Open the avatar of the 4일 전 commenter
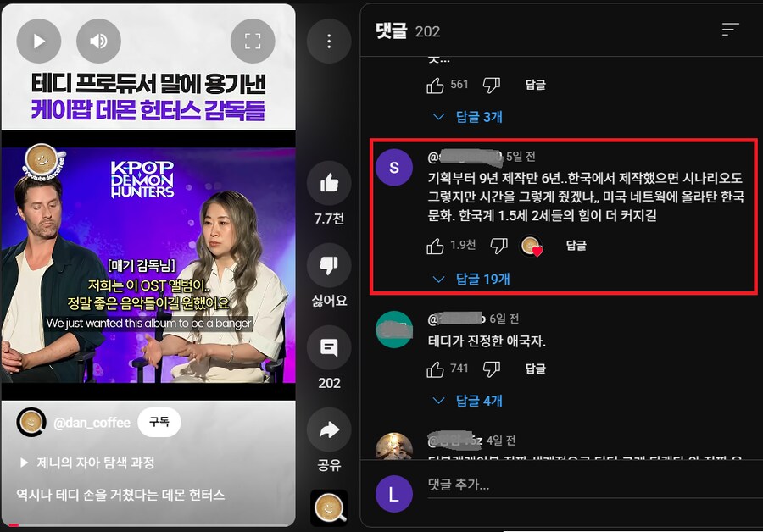Image resolution: width=763 pixels, height=532 pixels. pyautogui.click(x=394, y=446)
